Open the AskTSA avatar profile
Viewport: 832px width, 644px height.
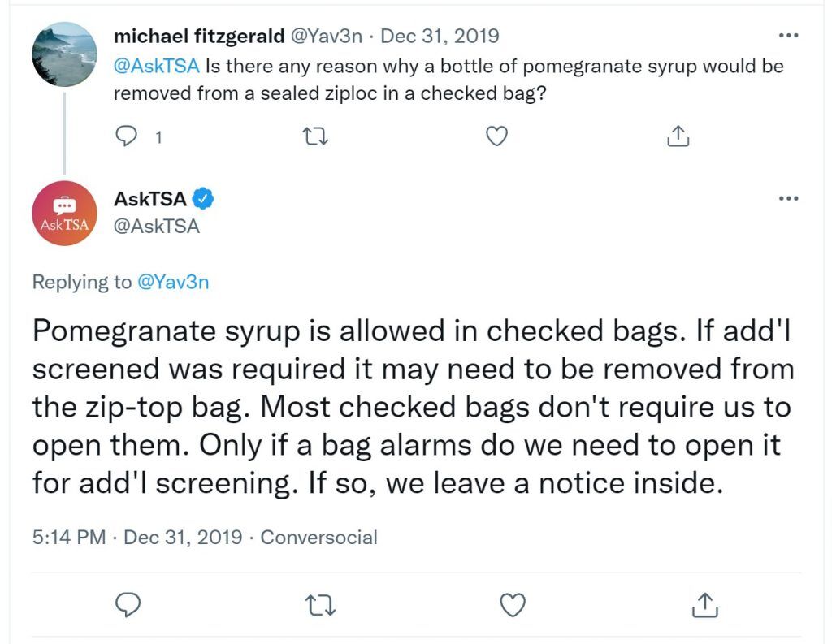coord(64,213)
